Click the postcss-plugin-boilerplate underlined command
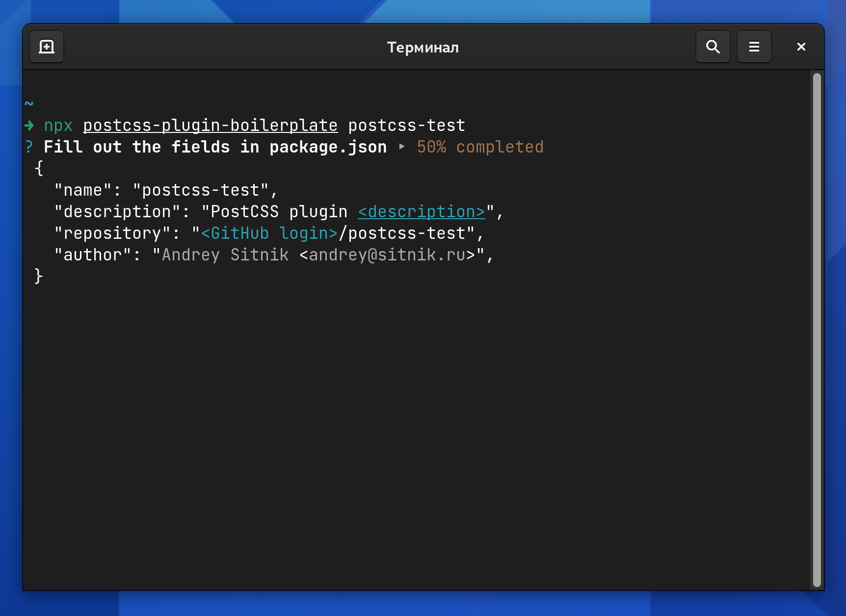The height and width of the screenshot is (616, 846). (211, 126)
